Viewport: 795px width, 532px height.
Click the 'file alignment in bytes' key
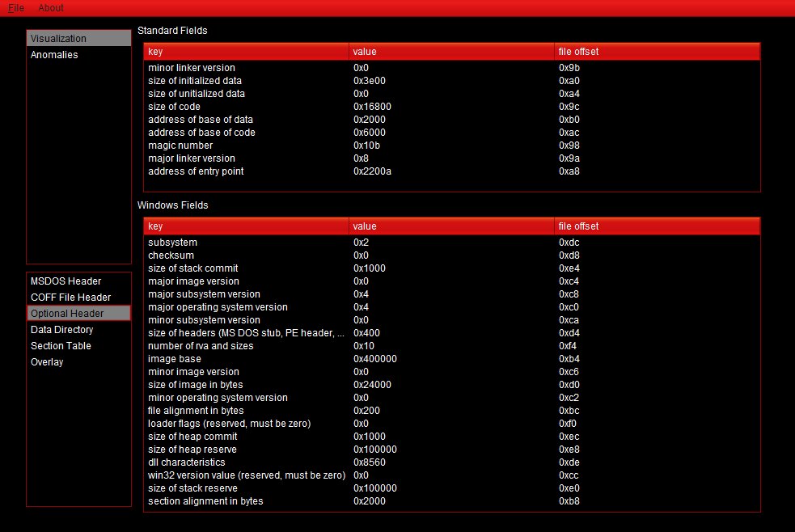(x=196, y=411)
